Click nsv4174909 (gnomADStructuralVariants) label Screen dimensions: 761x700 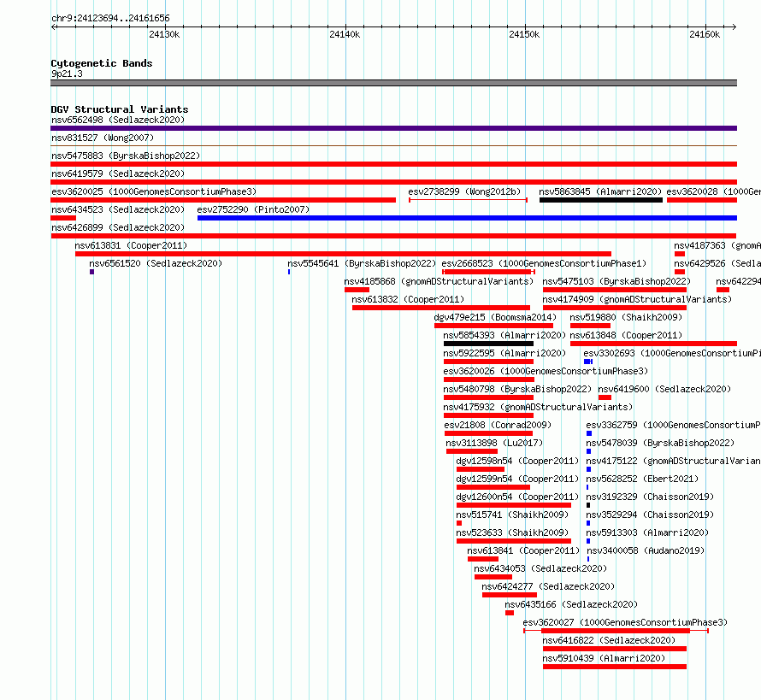pos(637,299)
